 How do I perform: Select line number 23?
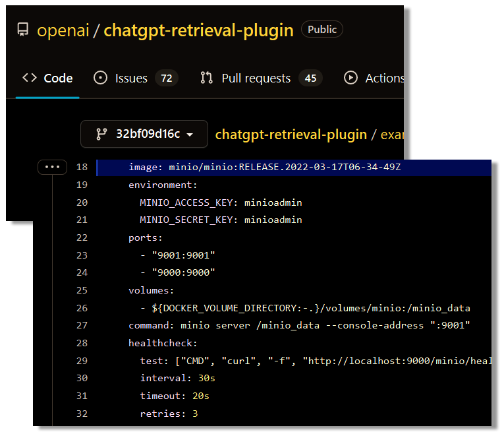point(82,255)
